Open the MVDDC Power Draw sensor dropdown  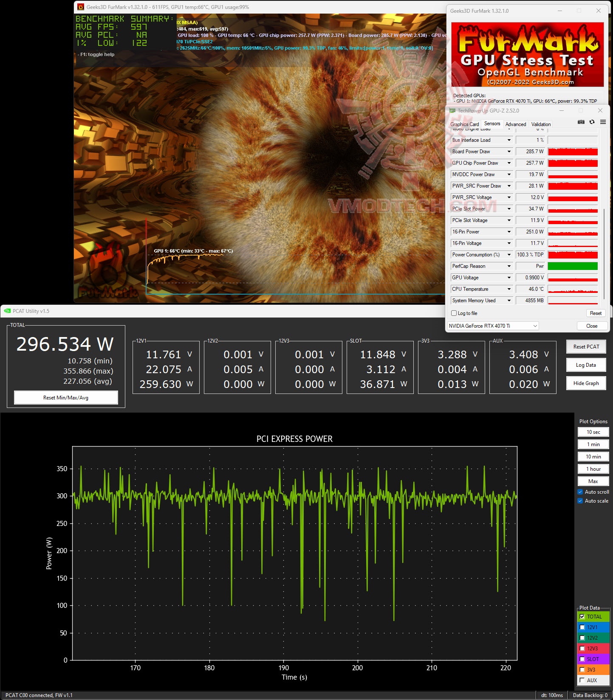tap(509, 174)
